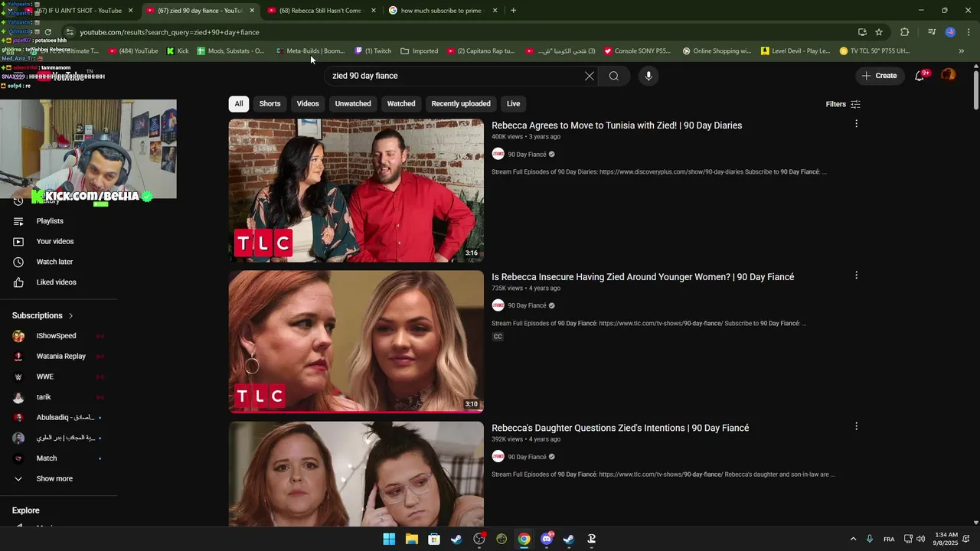Click the Your videos icon in the sidebar

click(x=18, y=242)
